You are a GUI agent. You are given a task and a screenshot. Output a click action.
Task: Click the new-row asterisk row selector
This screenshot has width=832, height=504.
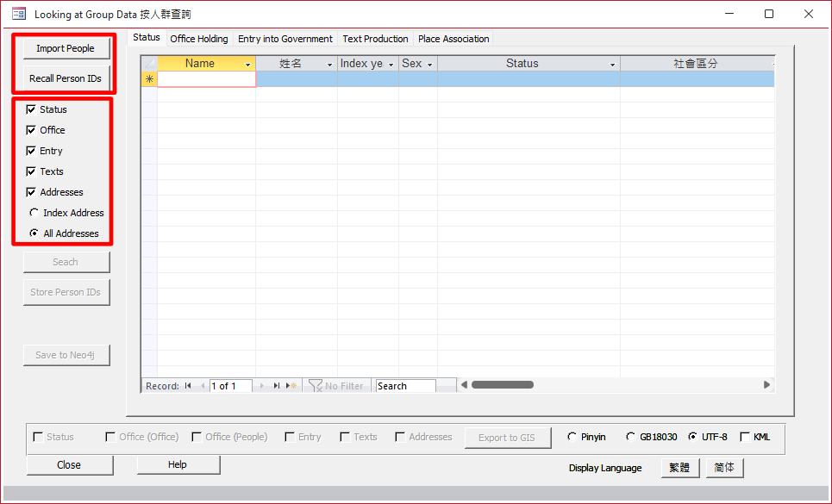(x=149, y=79)
